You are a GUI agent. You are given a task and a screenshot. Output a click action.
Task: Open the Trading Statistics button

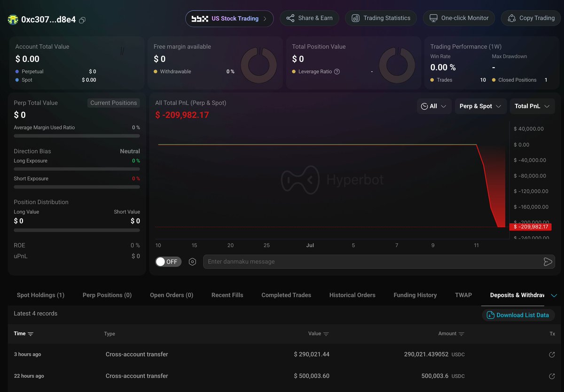381,18
